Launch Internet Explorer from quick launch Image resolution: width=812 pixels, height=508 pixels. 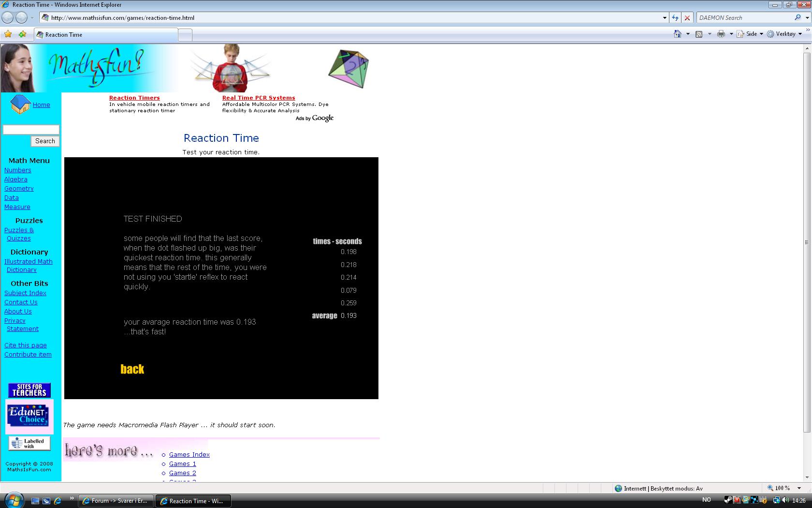pos(58,501)
